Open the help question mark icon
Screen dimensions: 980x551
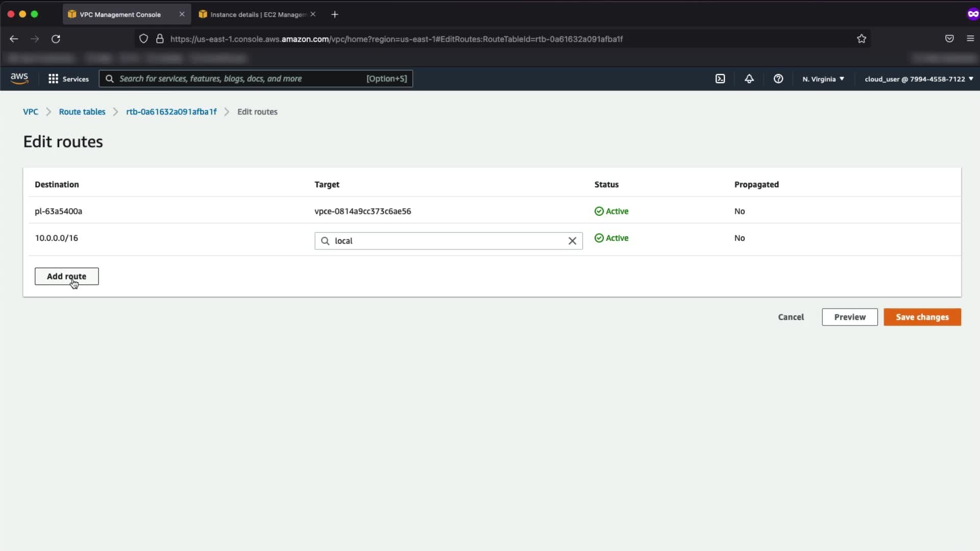point(778,79)
